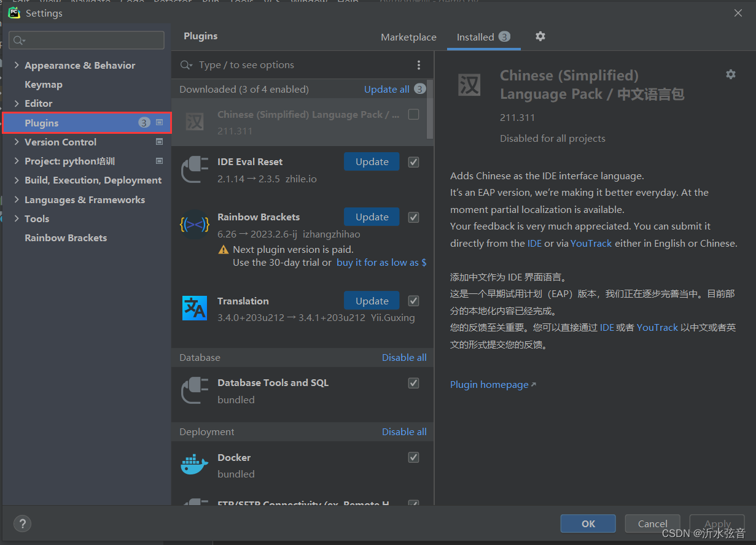Select the Database Tools plug icon
The height and width of the screenshot is (545, 756).
[195, 390]
